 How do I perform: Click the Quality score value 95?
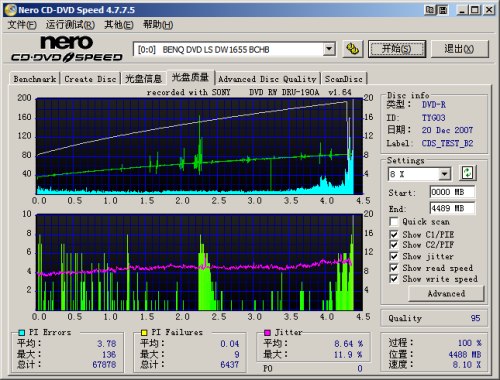click(475, 318)
